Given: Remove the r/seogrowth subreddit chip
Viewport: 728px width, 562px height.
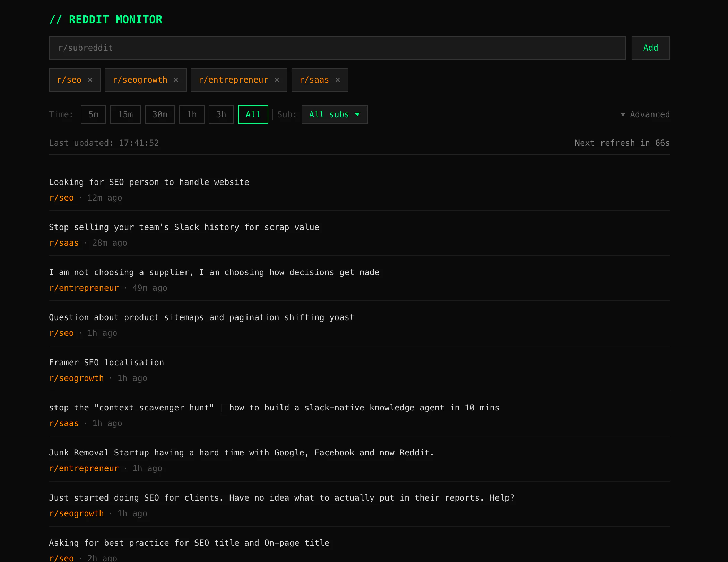Looking at the screenshot, I should [176, 79].
